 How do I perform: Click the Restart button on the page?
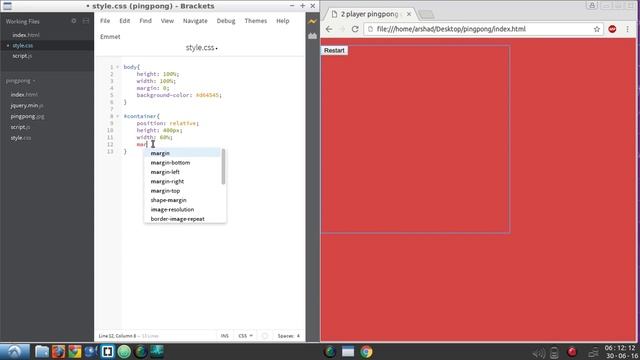pos(334,50)
